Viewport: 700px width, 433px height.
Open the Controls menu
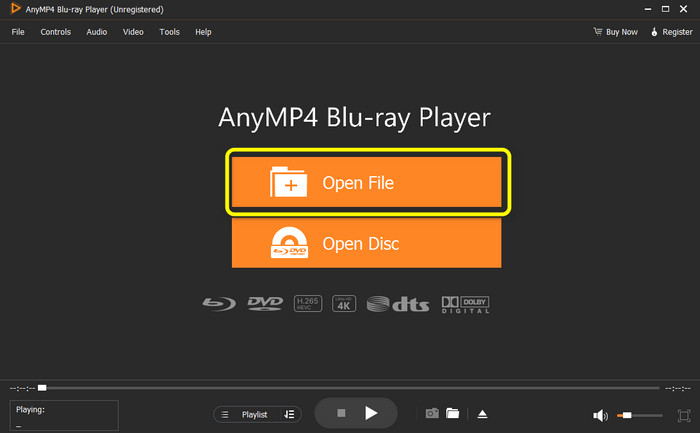coord(56,32)
